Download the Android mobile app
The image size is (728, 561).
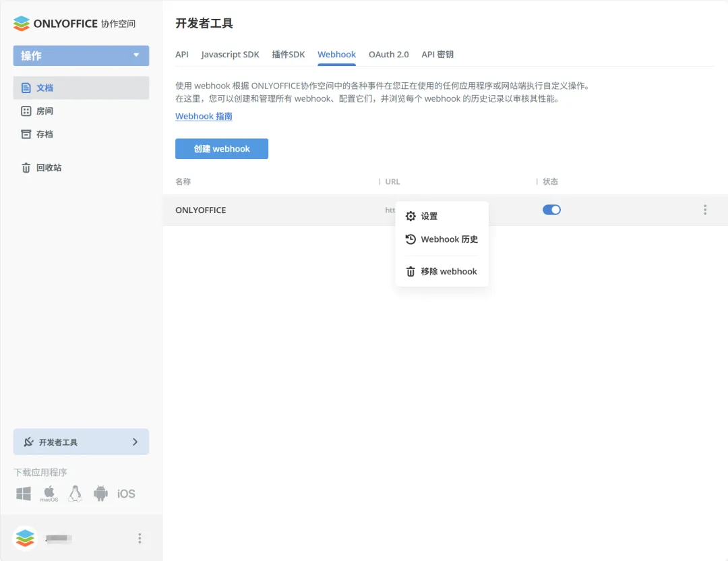[x=100, y=493]
